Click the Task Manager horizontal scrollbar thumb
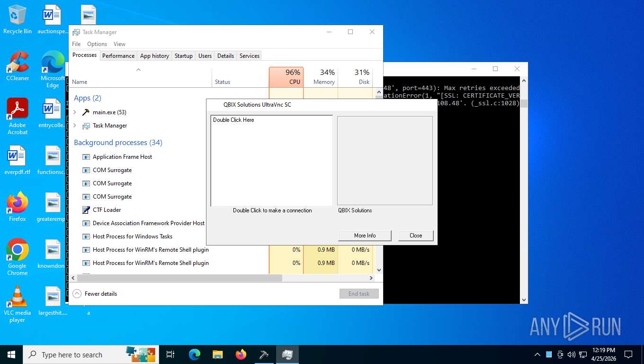The image size is (644, 364). click(180, 278)
